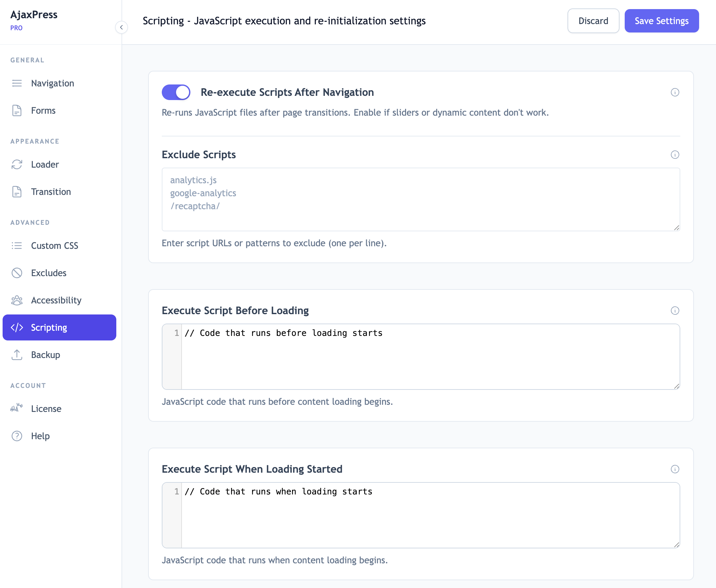Click the Scripting code icon
The width and height of the screenshot is (716, 588).
[x=17, y=327]
